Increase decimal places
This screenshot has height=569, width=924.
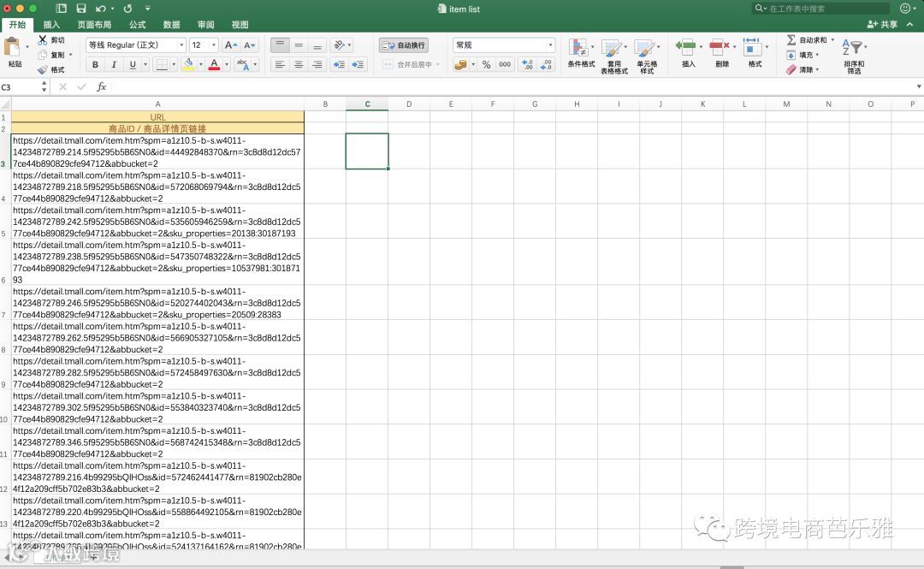(527, 64)
